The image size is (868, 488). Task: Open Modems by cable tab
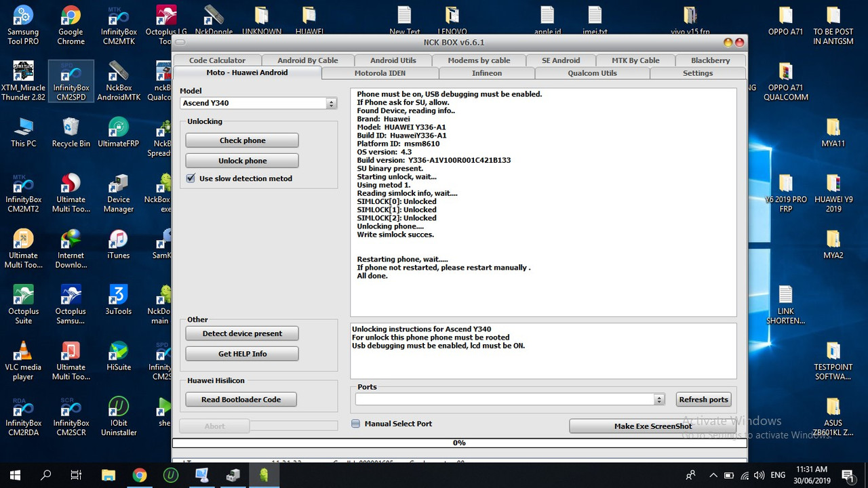pos(479,60)
